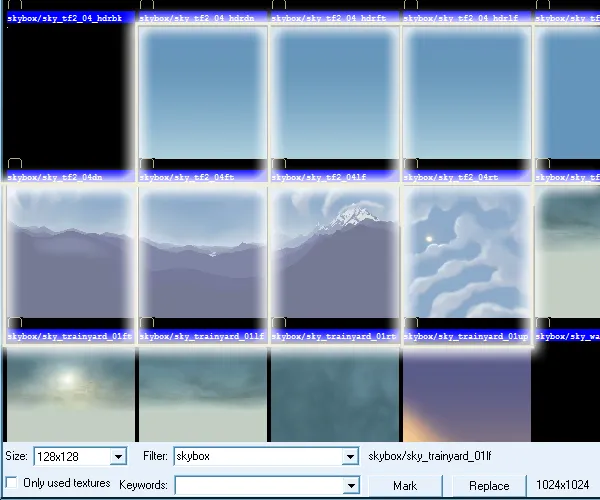Expand the Filter dropdown arrow

pos(350,457)
